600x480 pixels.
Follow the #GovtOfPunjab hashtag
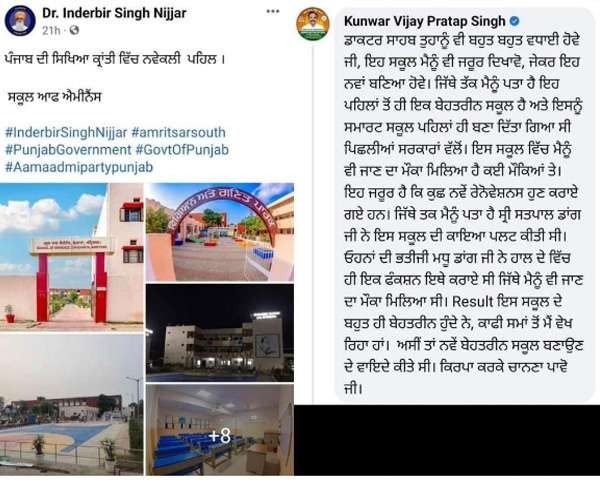pos(182,150)
